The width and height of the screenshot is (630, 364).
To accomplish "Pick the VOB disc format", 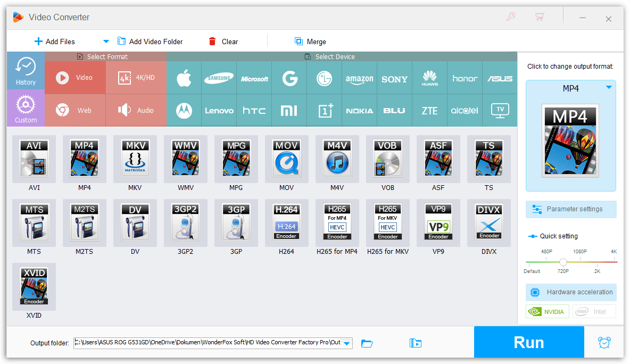I will click(x=388, y=159).
